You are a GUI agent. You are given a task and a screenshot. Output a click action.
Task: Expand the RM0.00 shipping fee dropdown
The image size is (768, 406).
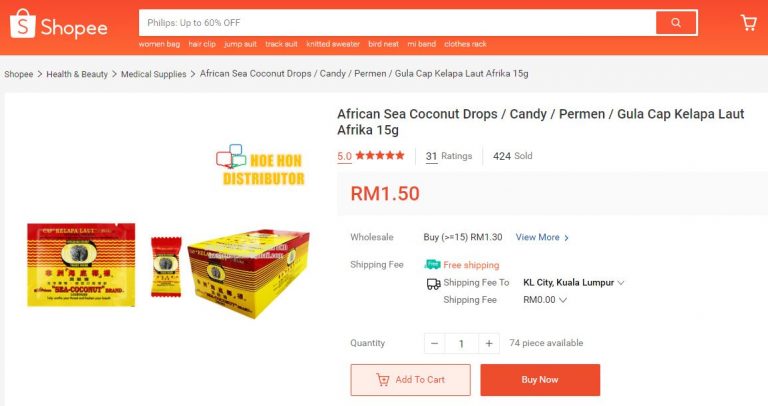tap(545, 300)
